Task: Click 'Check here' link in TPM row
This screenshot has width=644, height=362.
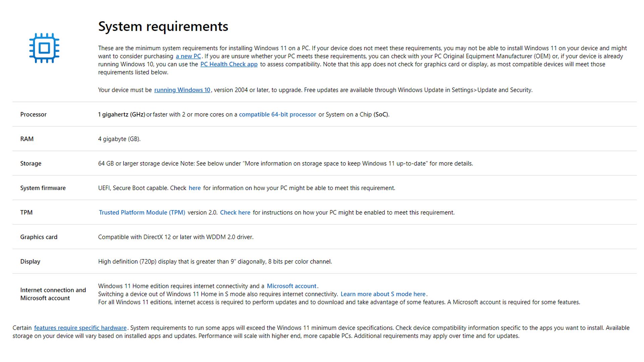Action: (235, 213)
